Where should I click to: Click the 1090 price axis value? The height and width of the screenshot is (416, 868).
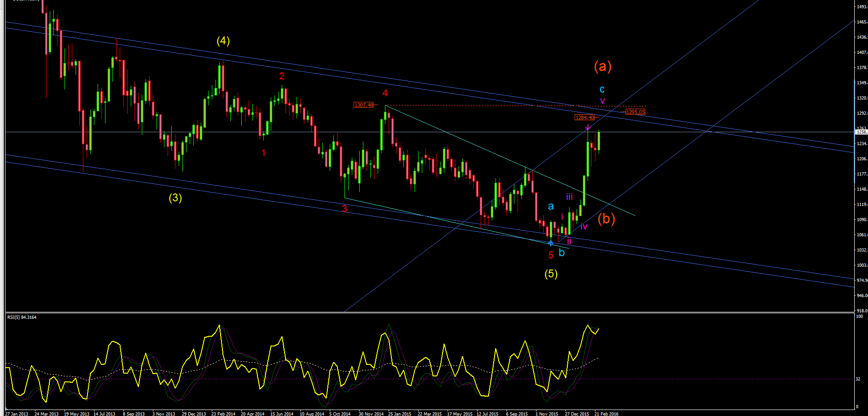(x=862, y=220)
